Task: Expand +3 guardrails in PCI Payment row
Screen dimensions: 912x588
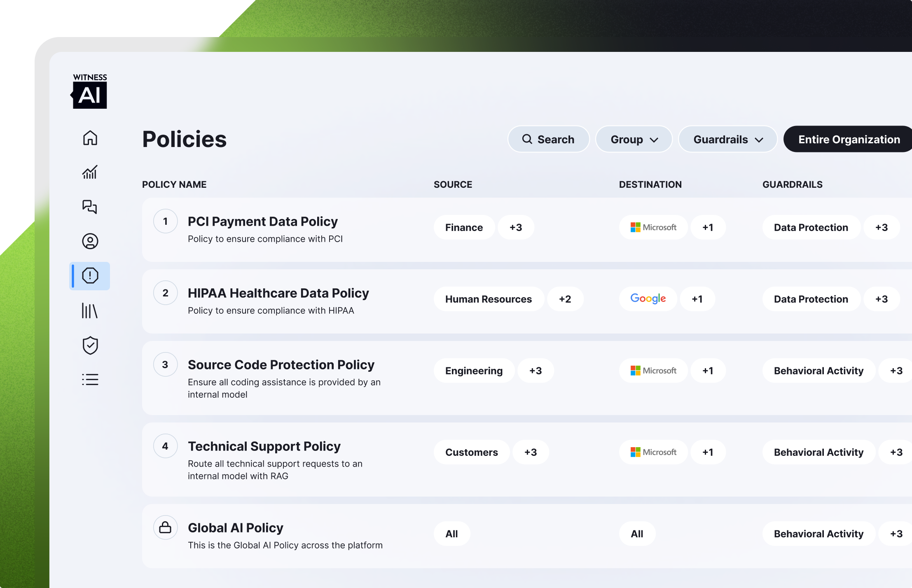Action: point(882,227)
